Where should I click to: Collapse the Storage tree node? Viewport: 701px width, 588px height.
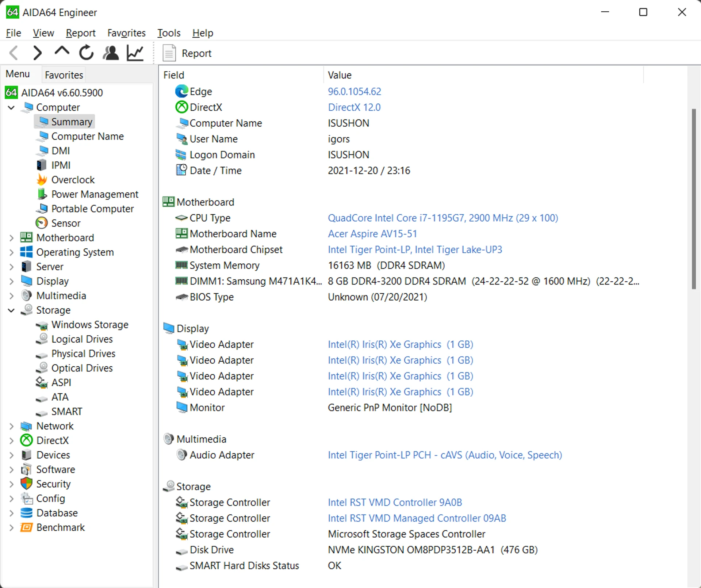(x=11, y=310)
